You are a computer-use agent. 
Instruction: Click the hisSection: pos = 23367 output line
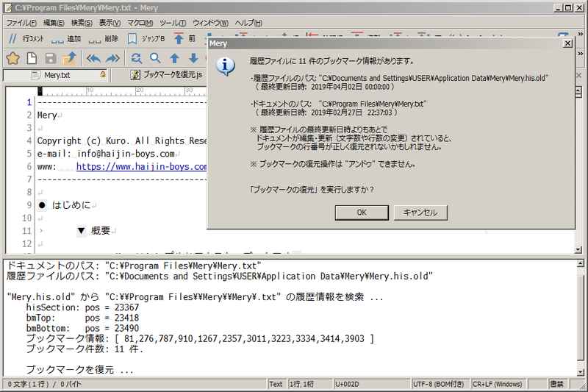82,307
